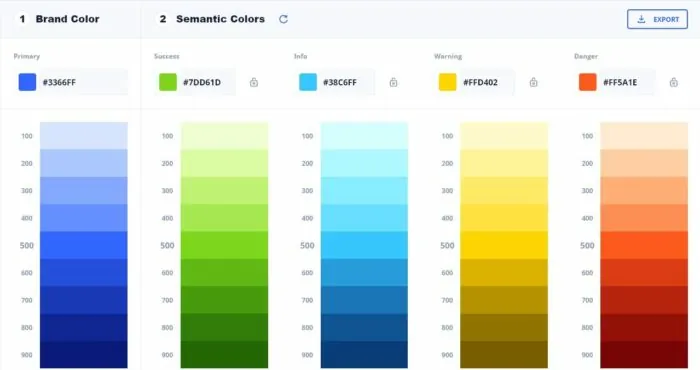700x370 pixels.
Task: Select the Primary 100 shade
Action: point(84,136)
